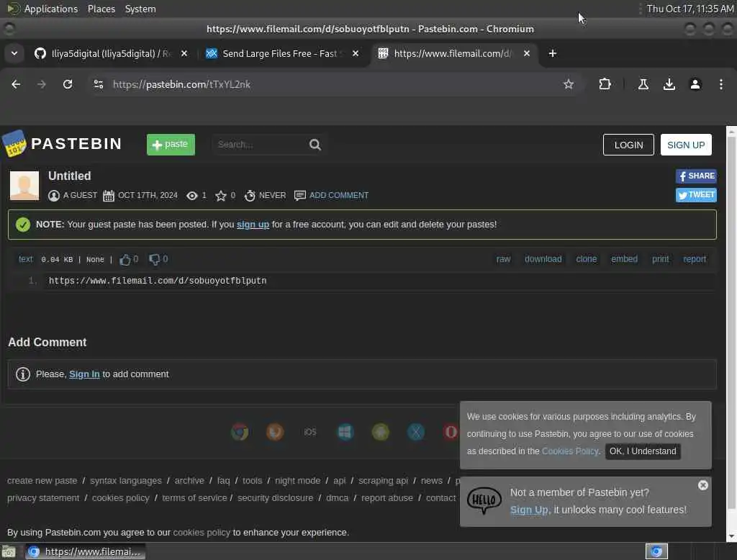Open a new browser tab

tap(552, 53)
